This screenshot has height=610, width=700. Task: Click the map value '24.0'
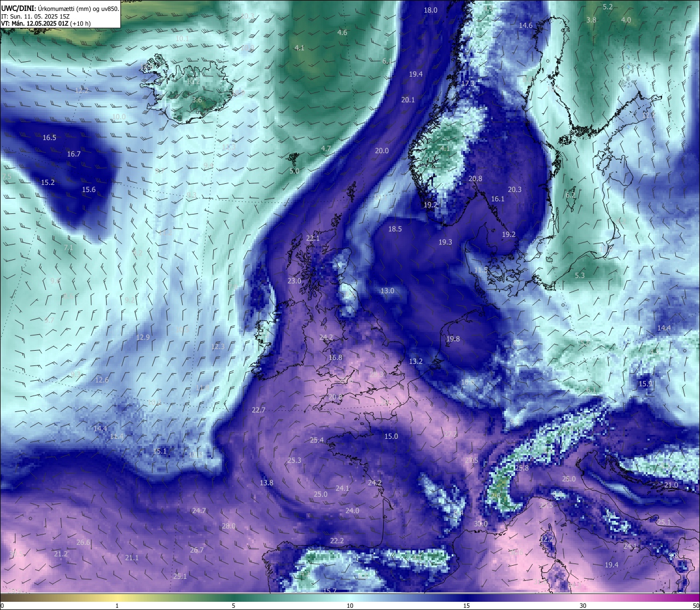pos(352,511)
